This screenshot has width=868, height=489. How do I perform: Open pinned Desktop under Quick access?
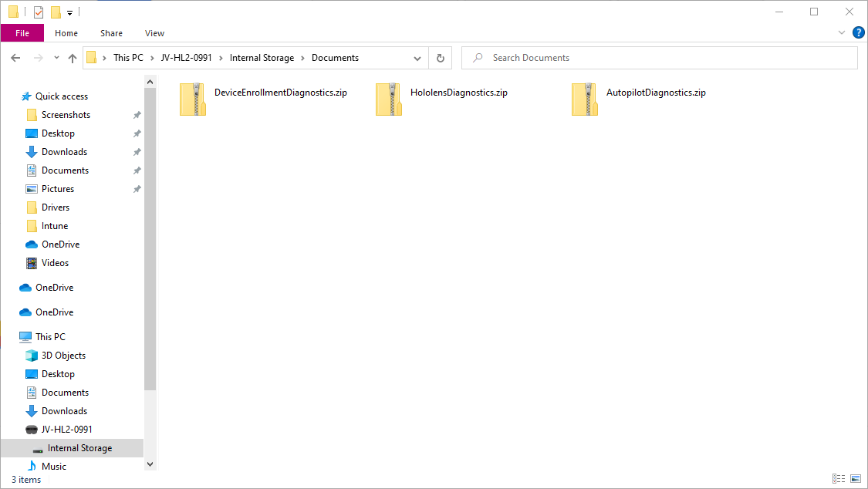(58, 133)
